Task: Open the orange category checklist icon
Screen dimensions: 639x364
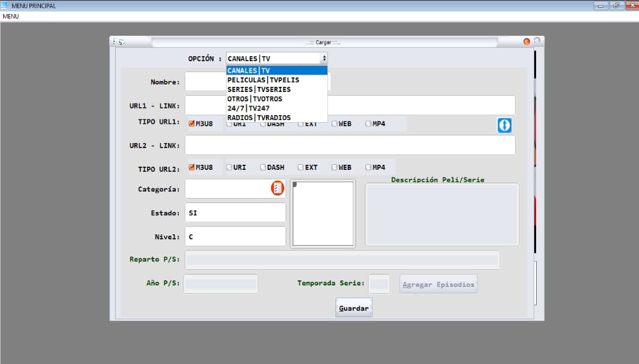Action: [277, 188]
